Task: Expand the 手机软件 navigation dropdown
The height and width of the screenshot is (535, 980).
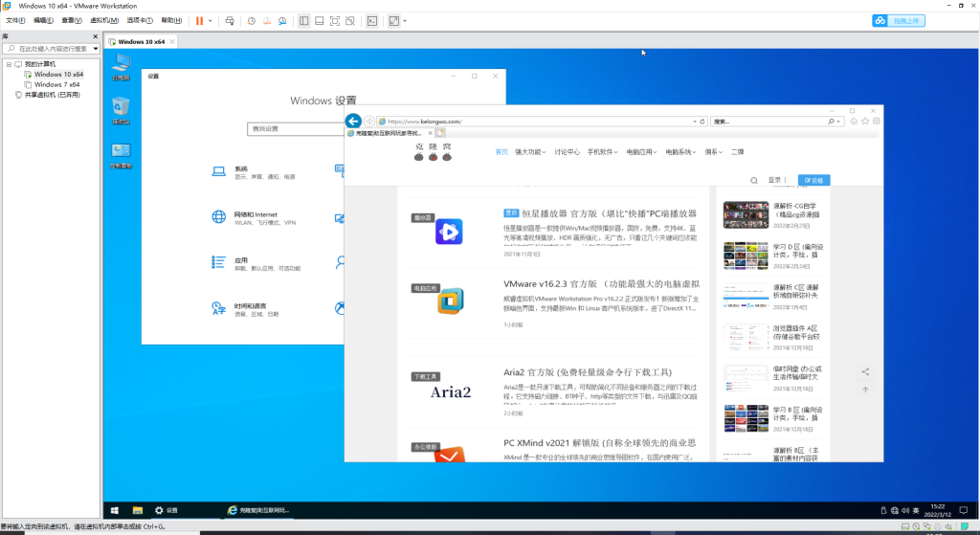Action: pos(602,152)
